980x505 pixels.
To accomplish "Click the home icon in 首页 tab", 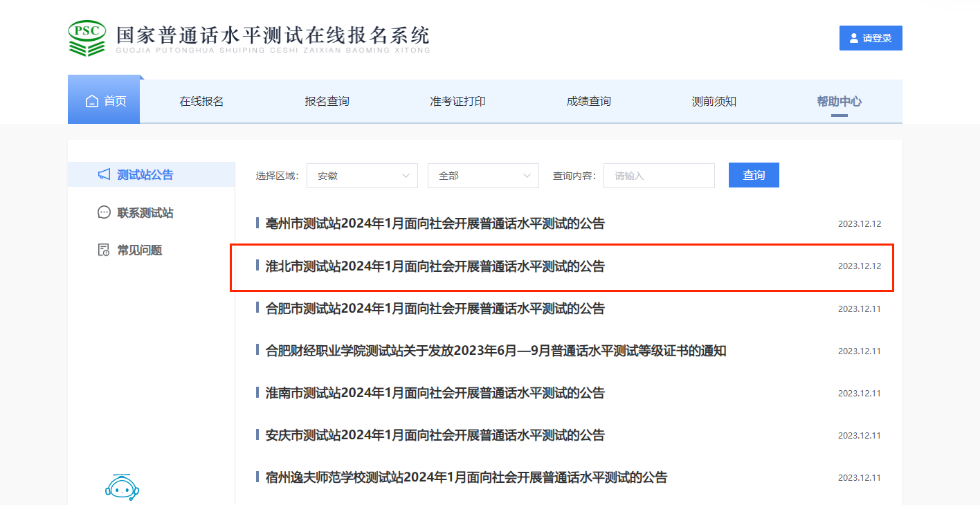I will pyautogui.click(x=91, y=102).
